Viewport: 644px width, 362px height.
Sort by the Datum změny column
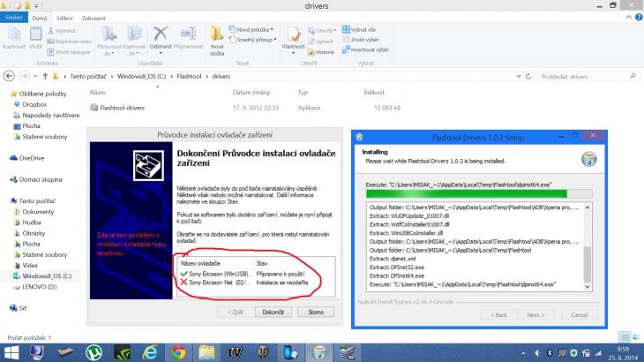[251, 93]
